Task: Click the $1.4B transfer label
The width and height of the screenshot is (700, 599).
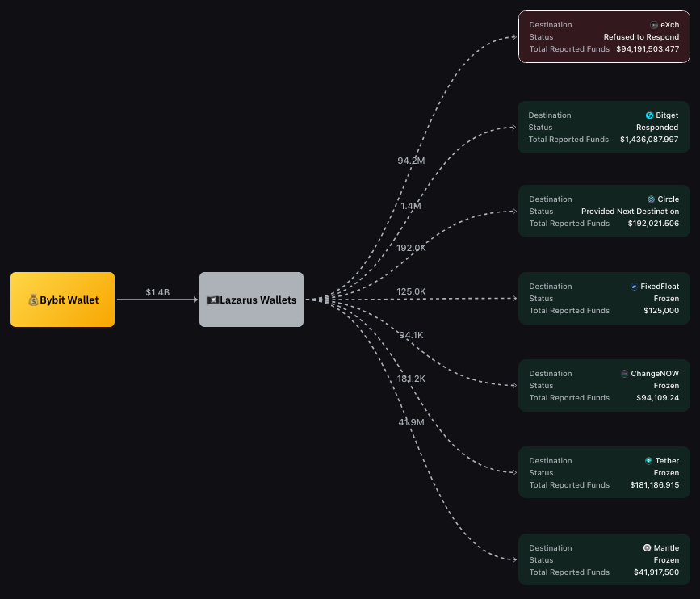Action: point(157,292)
